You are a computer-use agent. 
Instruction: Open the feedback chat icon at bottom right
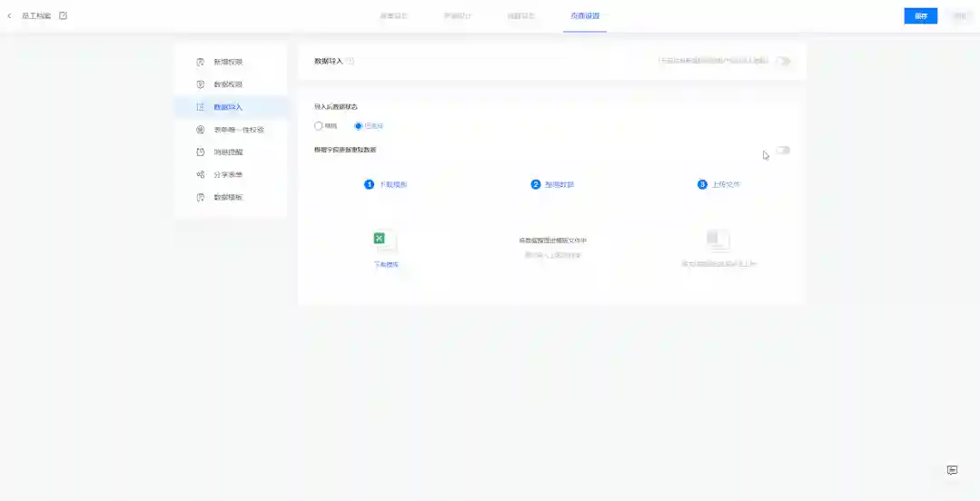952,470
